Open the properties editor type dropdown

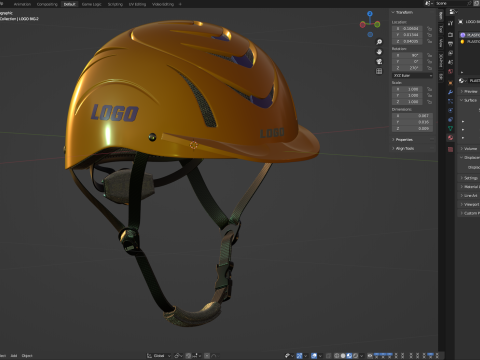[453, 12]
